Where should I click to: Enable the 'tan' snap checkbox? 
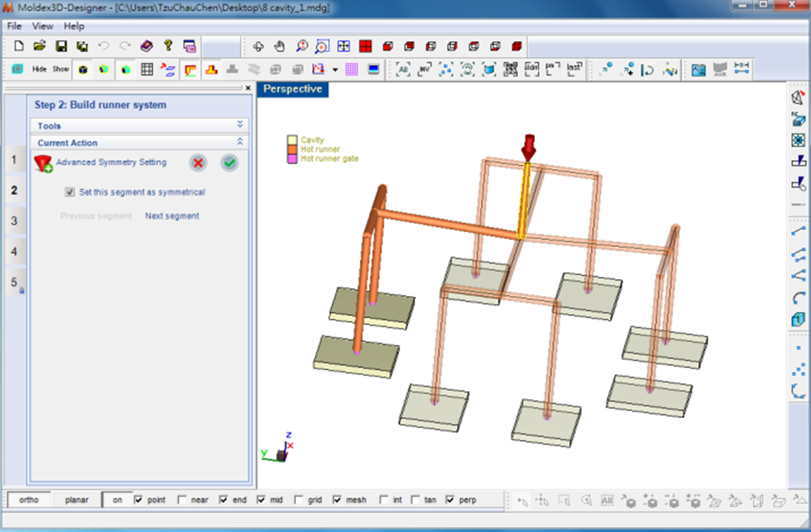coord(415,499)
